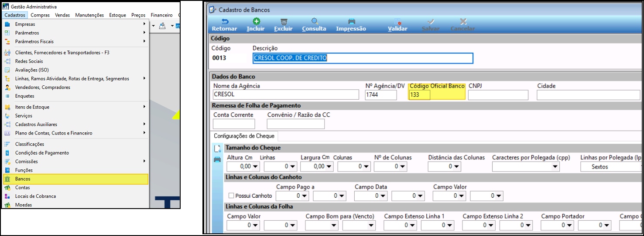Click the green Incluir plus icon
The image size is (644, 236).
[x=256, y=21]
